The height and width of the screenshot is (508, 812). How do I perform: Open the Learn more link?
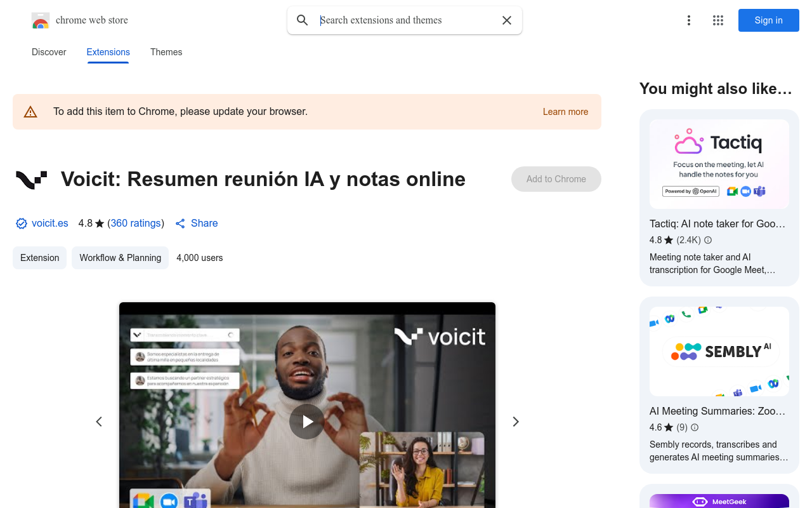click(x=565, y=112)
